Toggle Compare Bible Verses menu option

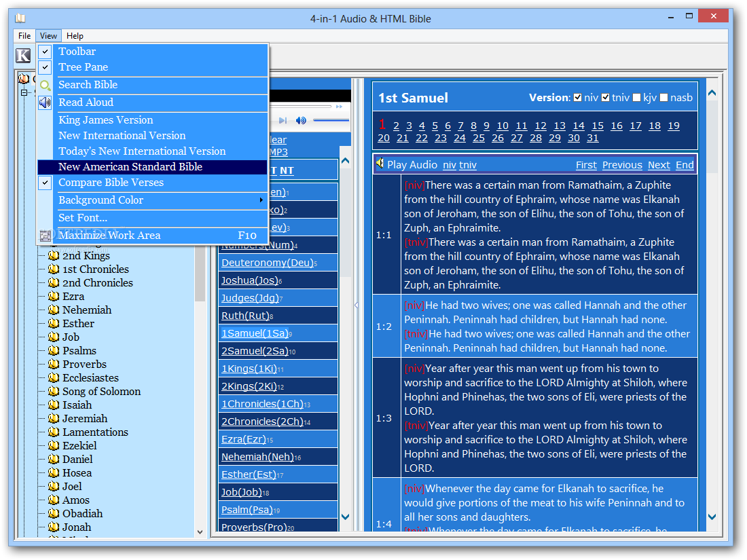152,183
